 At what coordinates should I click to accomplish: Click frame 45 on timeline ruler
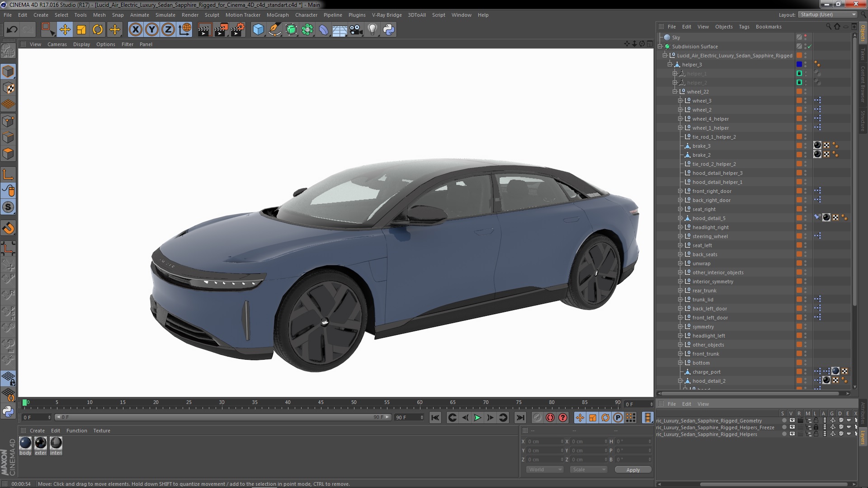click(321, 403)
